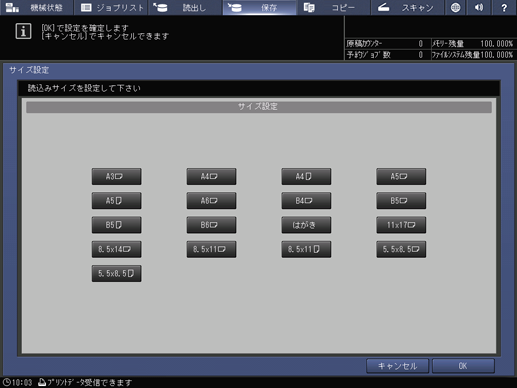Click the 予約ジョブ数 reserved jobs readout
Screen dimensions: 517x388
[x=385, y=55]
